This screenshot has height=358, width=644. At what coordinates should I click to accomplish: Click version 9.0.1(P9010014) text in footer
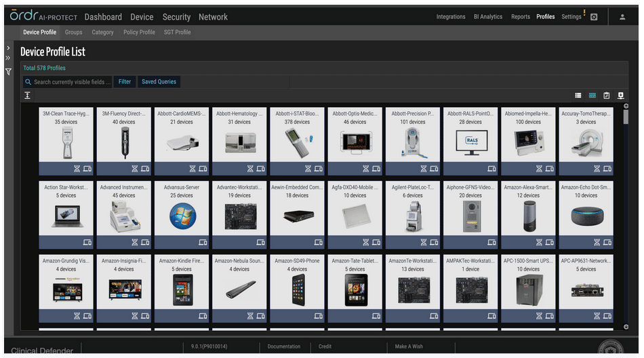[x=209, y=346]
